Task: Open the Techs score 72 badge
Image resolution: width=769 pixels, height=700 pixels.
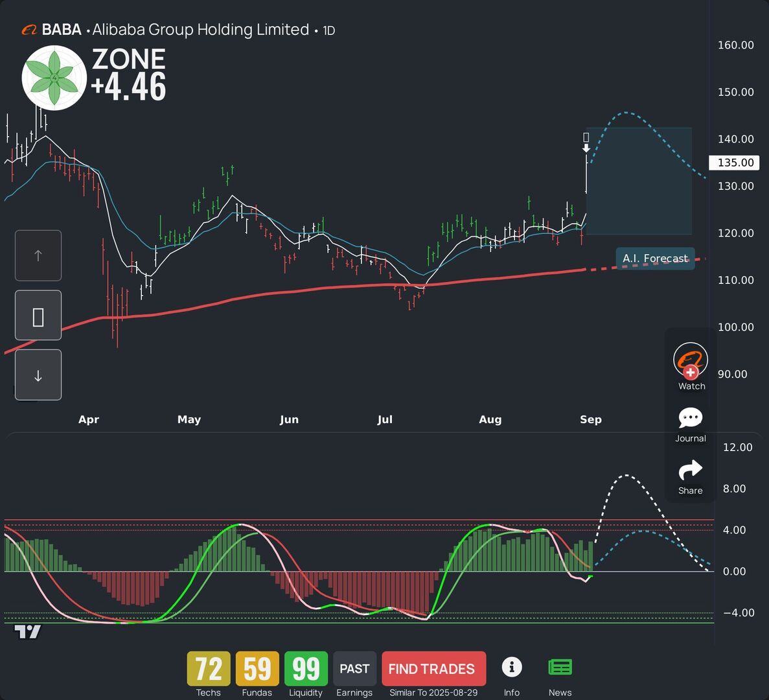Action: [x=209, y=669]
